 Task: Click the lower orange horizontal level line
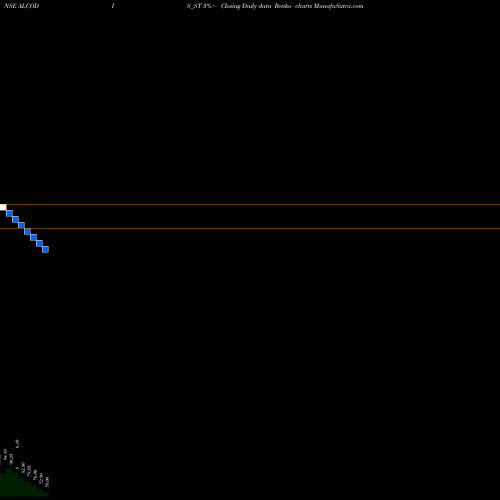click(250, 228)
